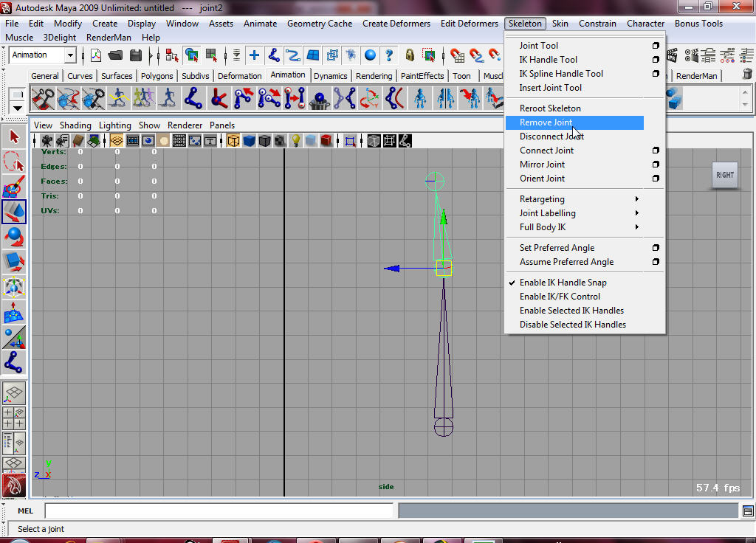This screenshot has width=756, height=543.
Task: Click the Snap to Curves magnet icon
Action: click(x=476, y=55)
